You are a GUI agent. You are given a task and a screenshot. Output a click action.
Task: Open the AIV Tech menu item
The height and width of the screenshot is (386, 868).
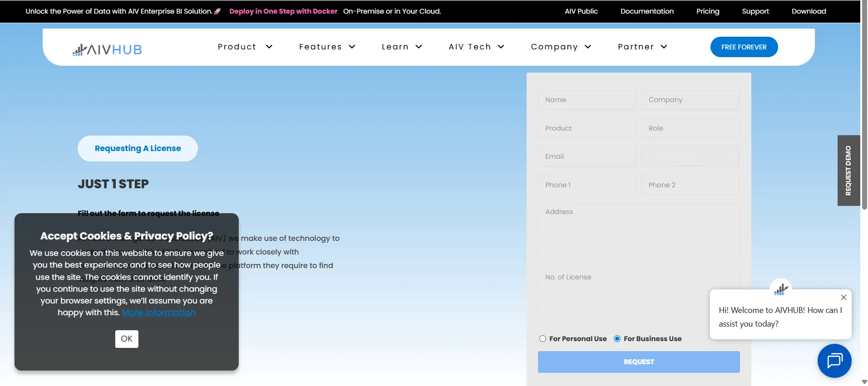point(470,47)
